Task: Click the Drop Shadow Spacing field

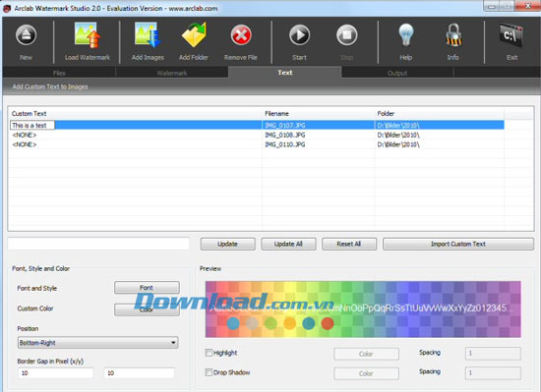Action: pyautogui.click(x=493, y=373)
